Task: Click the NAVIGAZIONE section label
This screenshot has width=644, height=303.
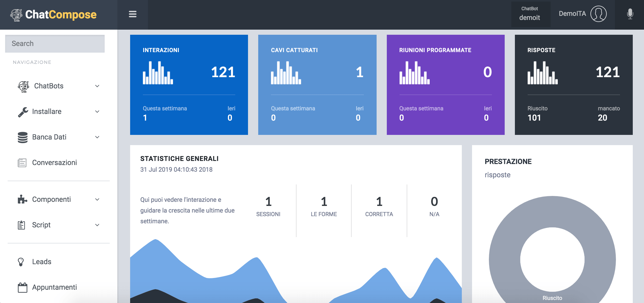Action: [x=32, y=62]
